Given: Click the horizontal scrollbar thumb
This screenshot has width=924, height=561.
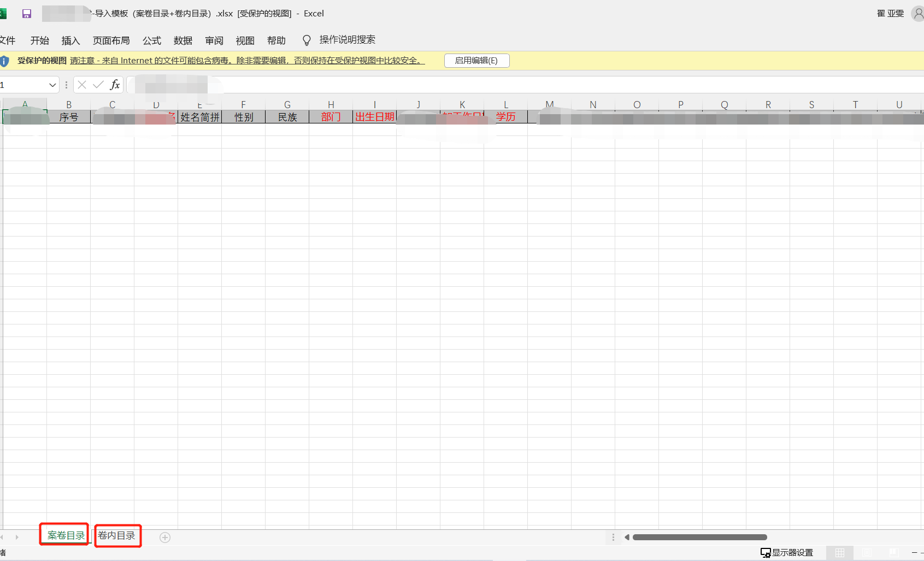Looking at the screenshot, I should click(699, 538).
